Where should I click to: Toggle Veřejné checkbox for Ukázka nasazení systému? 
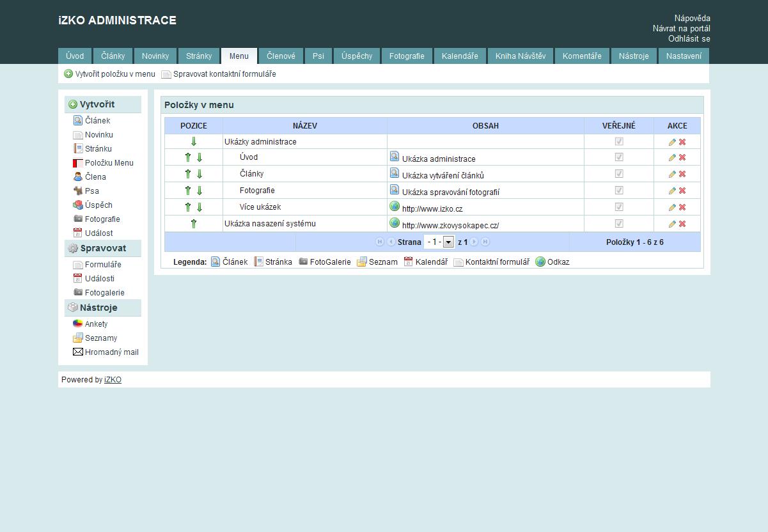click(x=619, y=223)
